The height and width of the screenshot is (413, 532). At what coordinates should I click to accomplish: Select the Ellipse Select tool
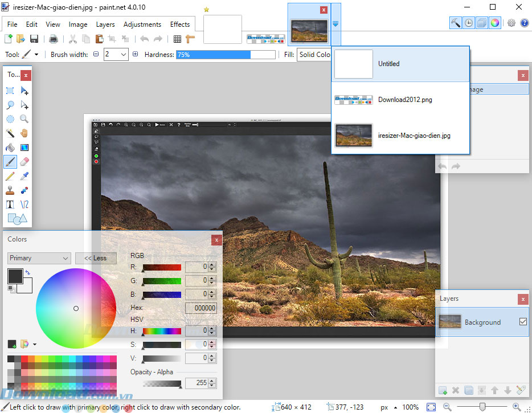pos(10,119)
